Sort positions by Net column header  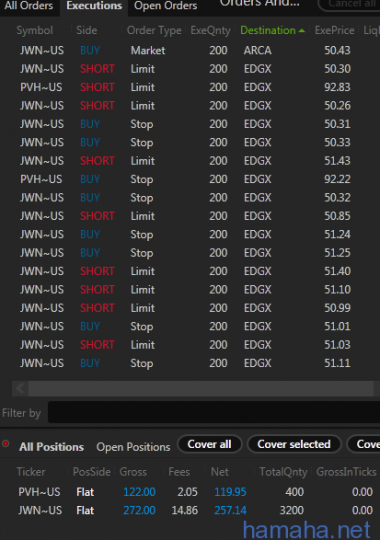(x=219, y=471)
